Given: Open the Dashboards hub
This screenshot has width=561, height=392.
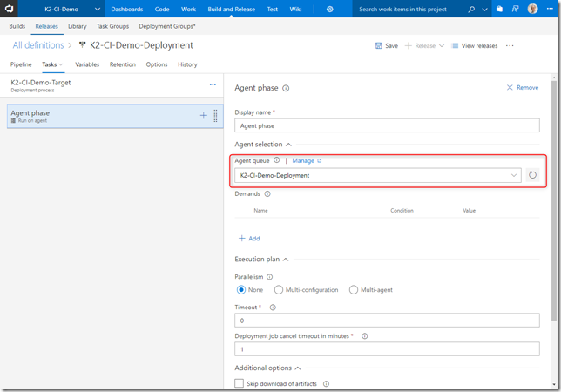Looking at the screenshot, I should point(126,9).
